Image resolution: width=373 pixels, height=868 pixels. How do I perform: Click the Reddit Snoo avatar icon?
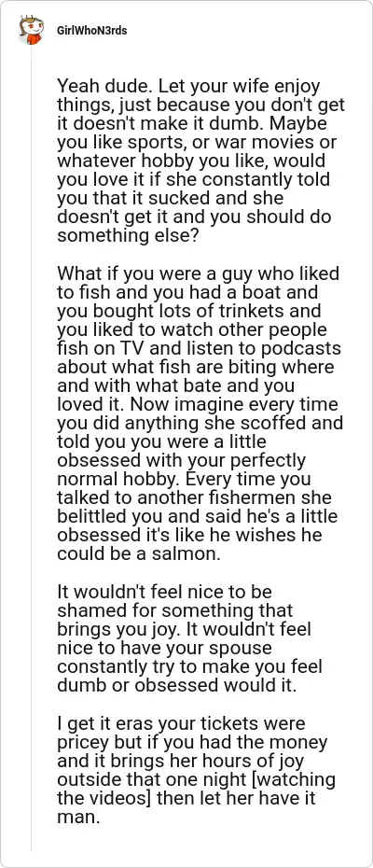point(31,31)
